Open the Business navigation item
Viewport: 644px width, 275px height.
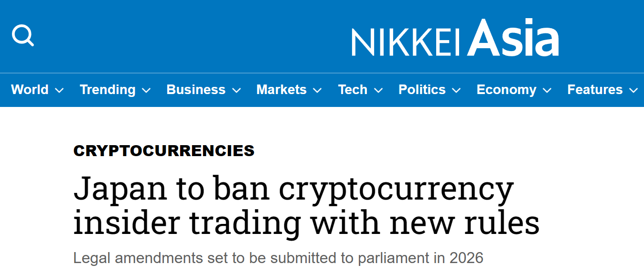(196, 90)
